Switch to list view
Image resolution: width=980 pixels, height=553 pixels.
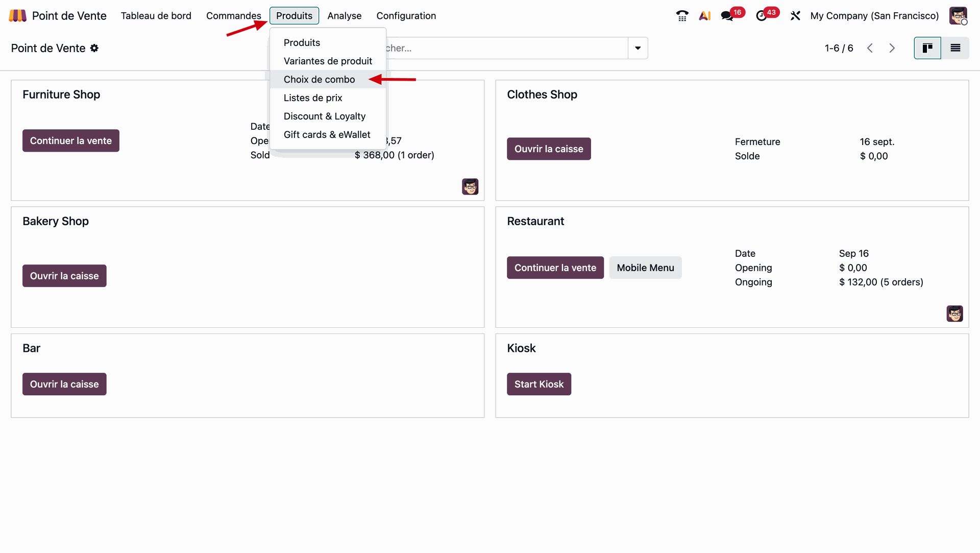coord(955,48)
